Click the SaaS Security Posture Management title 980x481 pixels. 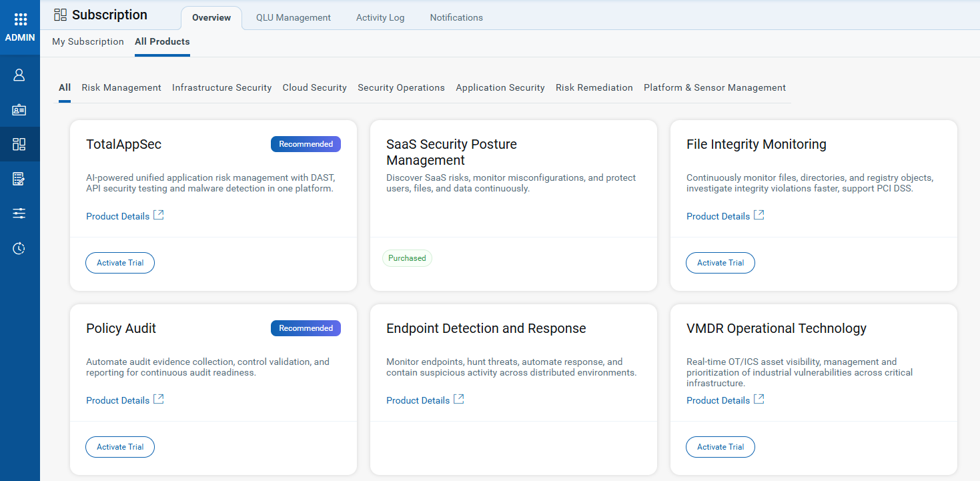click(452, 152)
